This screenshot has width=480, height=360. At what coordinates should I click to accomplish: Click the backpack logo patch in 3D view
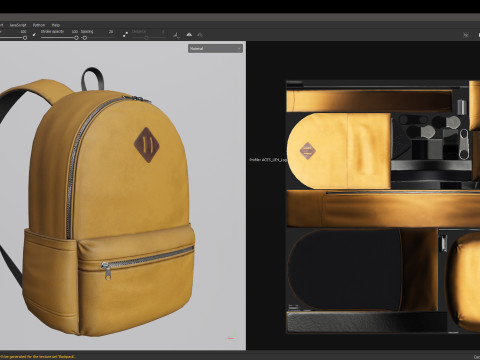pos(147,145)
